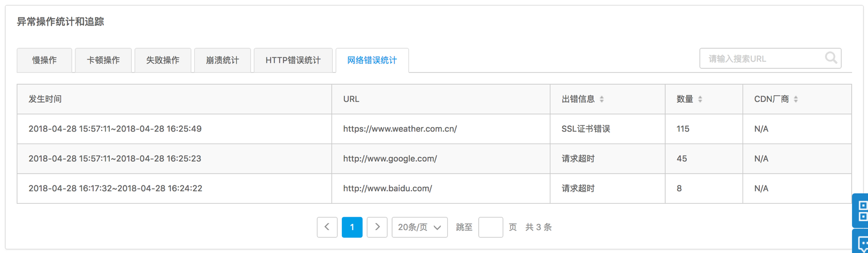Open the feedback chat side icon
Screen dimensions: 868x253
pyautogui.click(x=861, y=242)
